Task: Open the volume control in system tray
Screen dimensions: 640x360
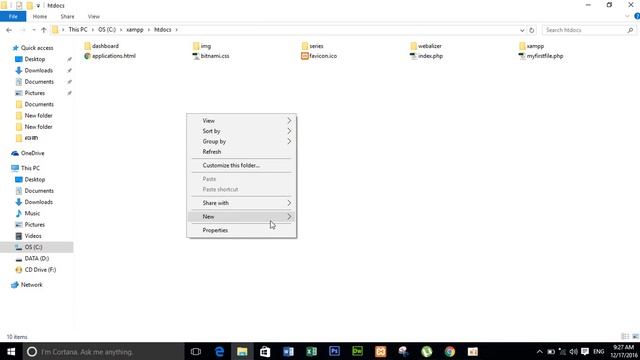Action: coord(573,351)
